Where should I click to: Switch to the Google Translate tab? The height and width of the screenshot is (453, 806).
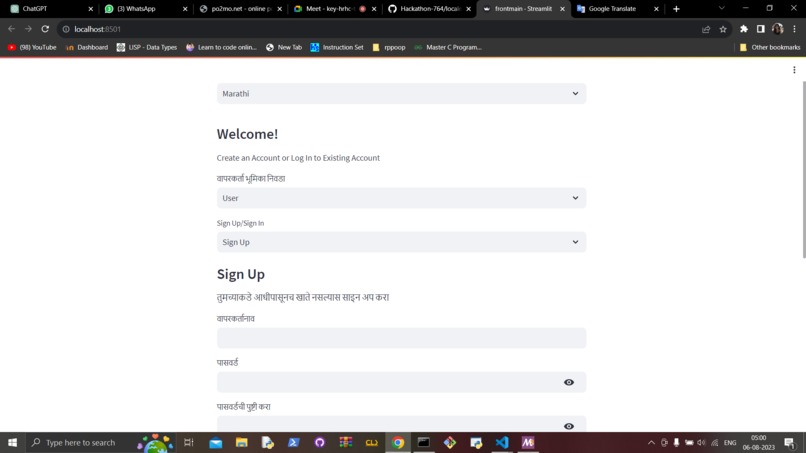(615, 9)
